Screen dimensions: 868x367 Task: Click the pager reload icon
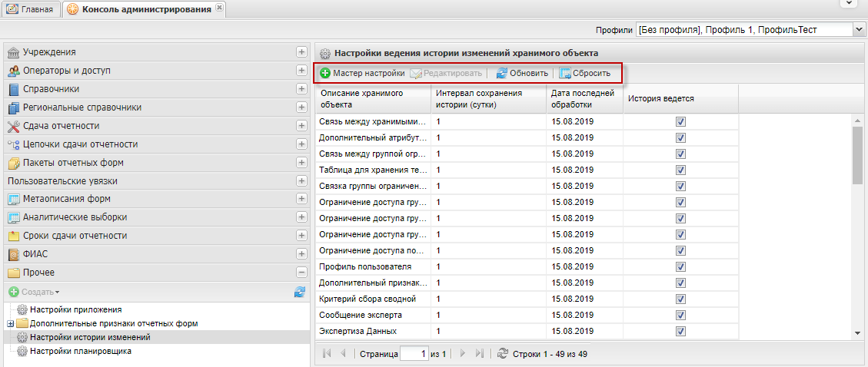tap(503, 353)
